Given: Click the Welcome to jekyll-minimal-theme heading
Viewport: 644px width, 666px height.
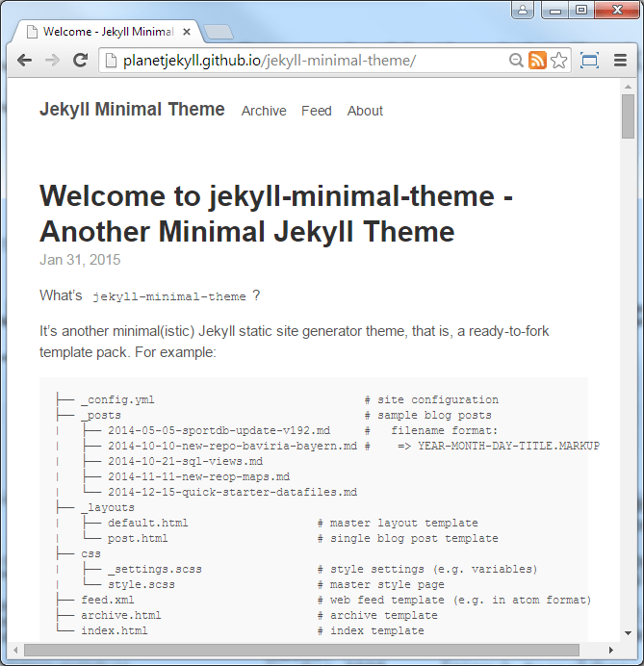Looking at the screenshot, I should (276, 214).
